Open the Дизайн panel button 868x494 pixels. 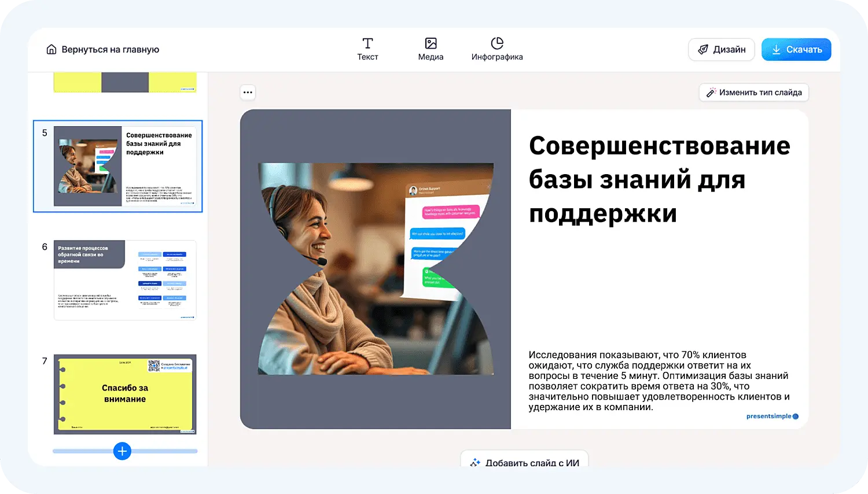(721, 50)
